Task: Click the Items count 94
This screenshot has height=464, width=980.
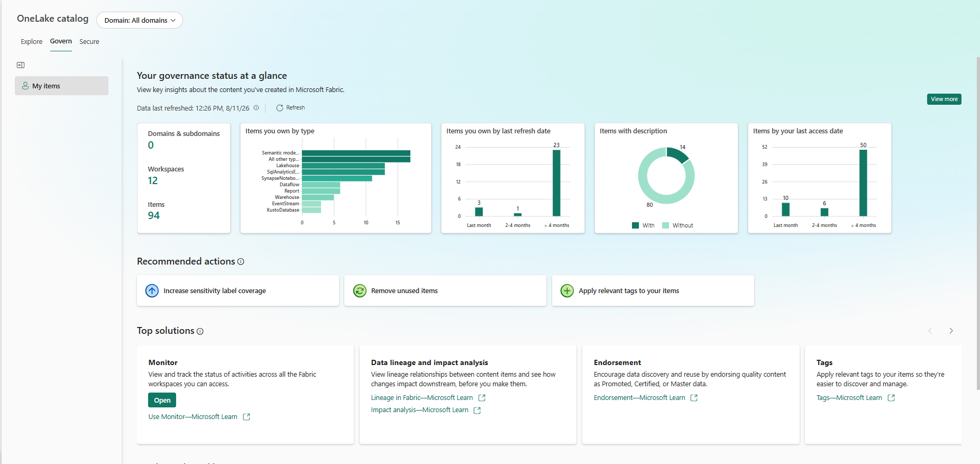Action: click(x=154, y=216)
